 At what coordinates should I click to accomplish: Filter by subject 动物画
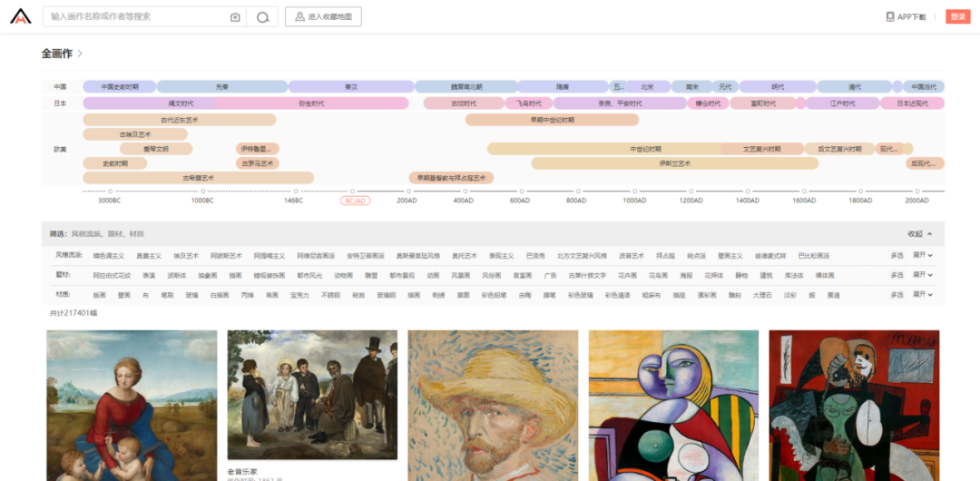343,275
